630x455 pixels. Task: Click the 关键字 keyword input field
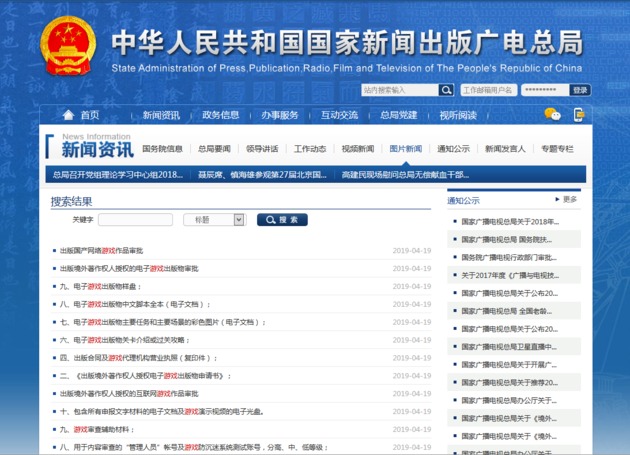pos(135,220)
